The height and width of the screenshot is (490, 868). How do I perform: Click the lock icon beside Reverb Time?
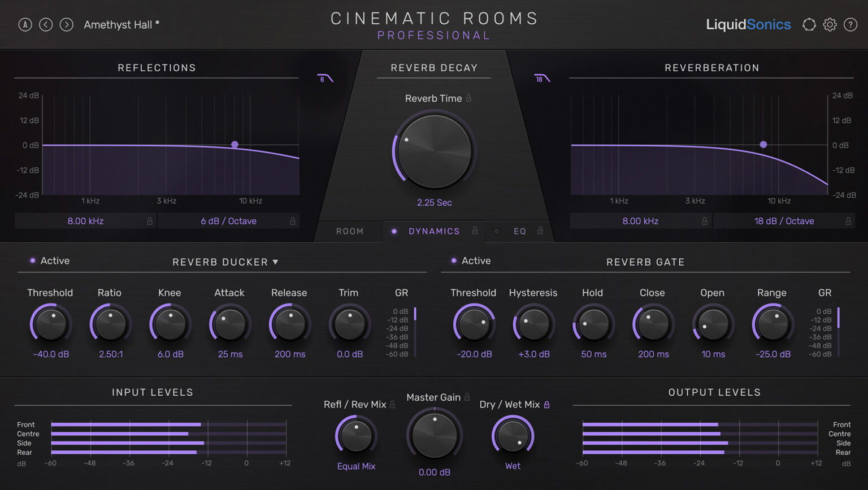click(x=468, y=98)
